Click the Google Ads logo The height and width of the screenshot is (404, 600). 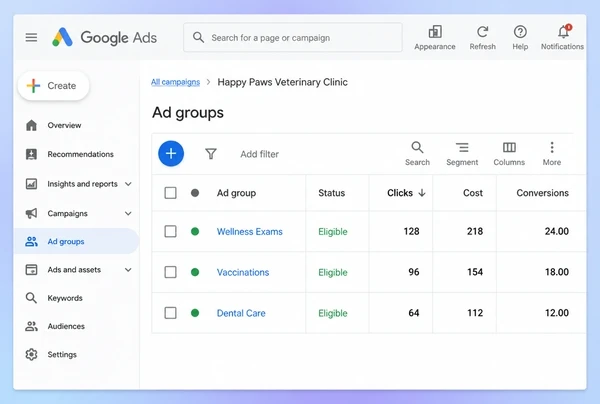104,37
